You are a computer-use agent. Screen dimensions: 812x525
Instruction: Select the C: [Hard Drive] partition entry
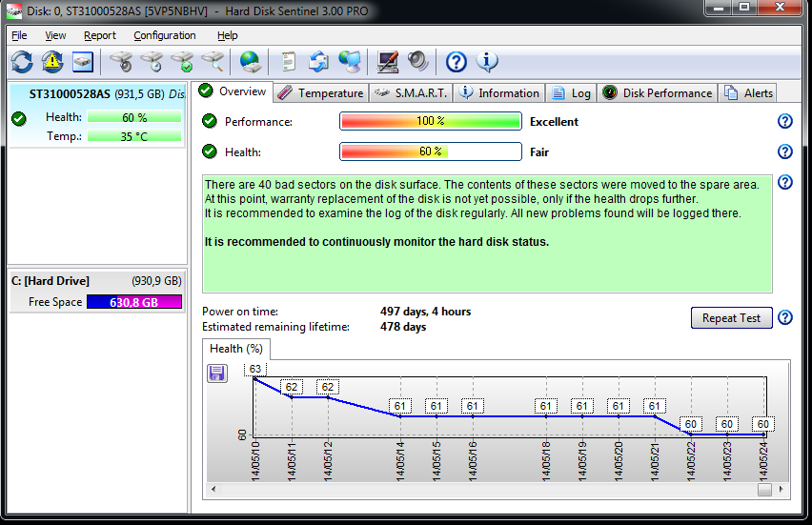click(97, 291)
